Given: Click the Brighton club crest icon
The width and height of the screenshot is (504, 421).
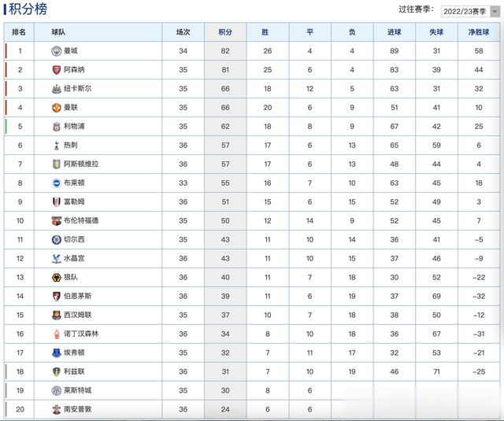Looking at the screenshot, I should tap(56, 183).
